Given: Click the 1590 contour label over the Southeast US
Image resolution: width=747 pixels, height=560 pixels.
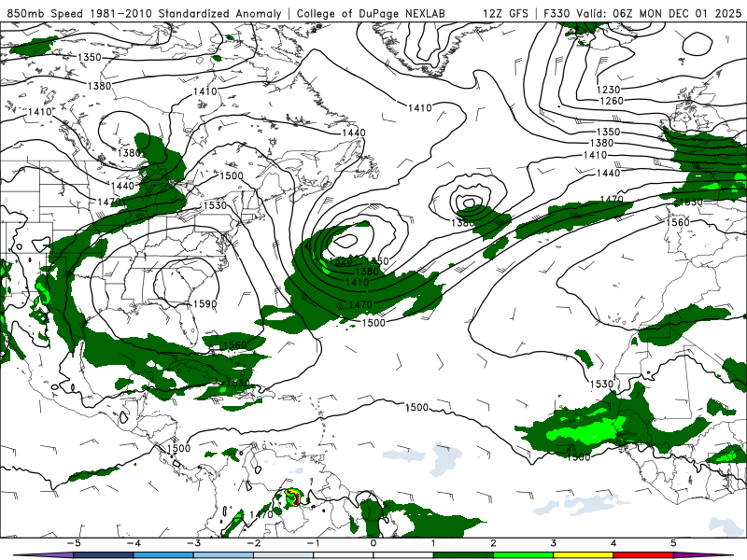Looking at the screenshot, I should [x=204, y=304].
